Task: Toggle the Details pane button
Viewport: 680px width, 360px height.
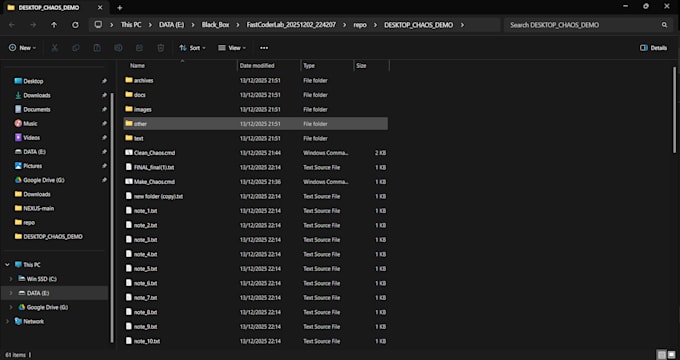Action: point(654,48)
